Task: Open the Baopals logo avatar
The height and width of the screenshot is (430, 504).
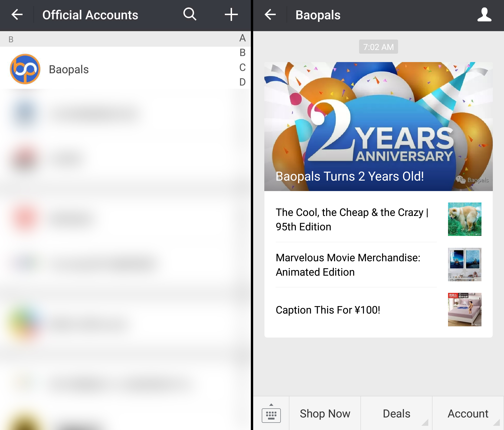Action: pos(25,69)
